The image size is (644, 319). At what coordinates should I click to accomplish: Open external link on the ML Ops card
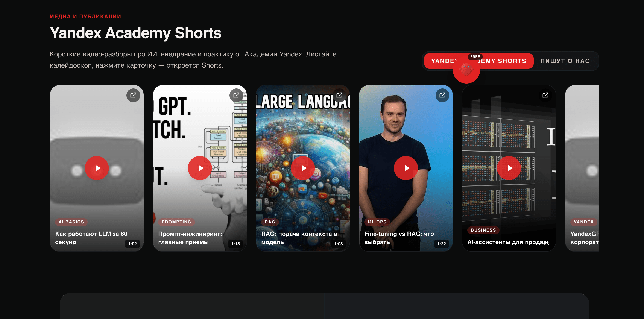pos(442,95)
